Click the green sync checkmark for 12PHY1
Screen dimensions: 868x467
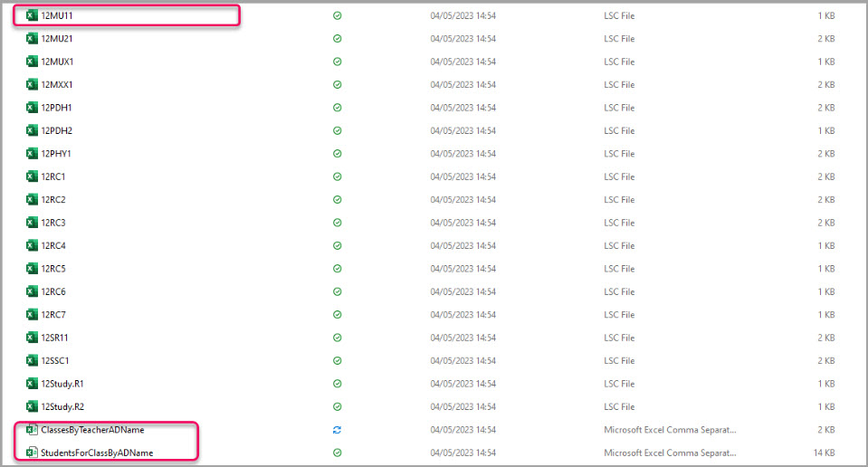337,153
